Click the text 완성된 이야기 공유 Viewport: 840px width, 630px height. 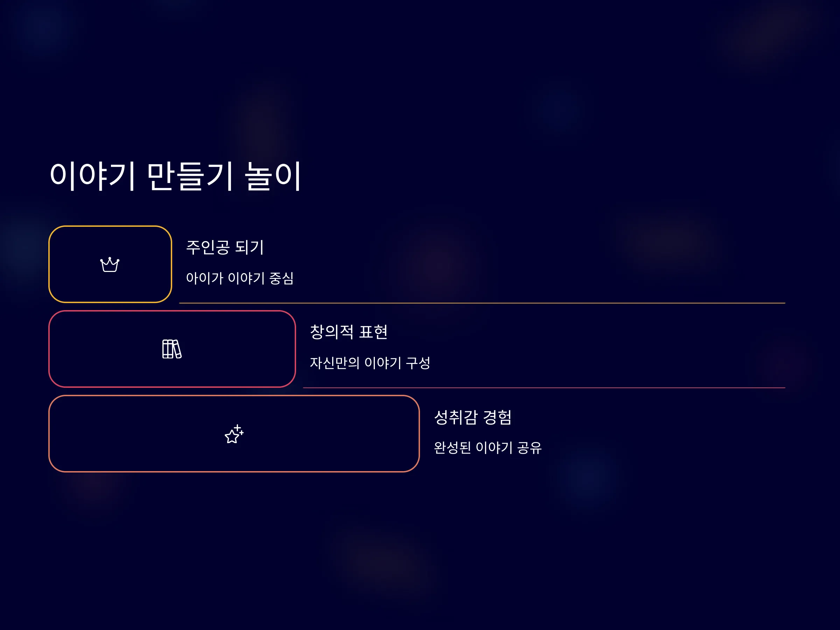coord(488,448)
